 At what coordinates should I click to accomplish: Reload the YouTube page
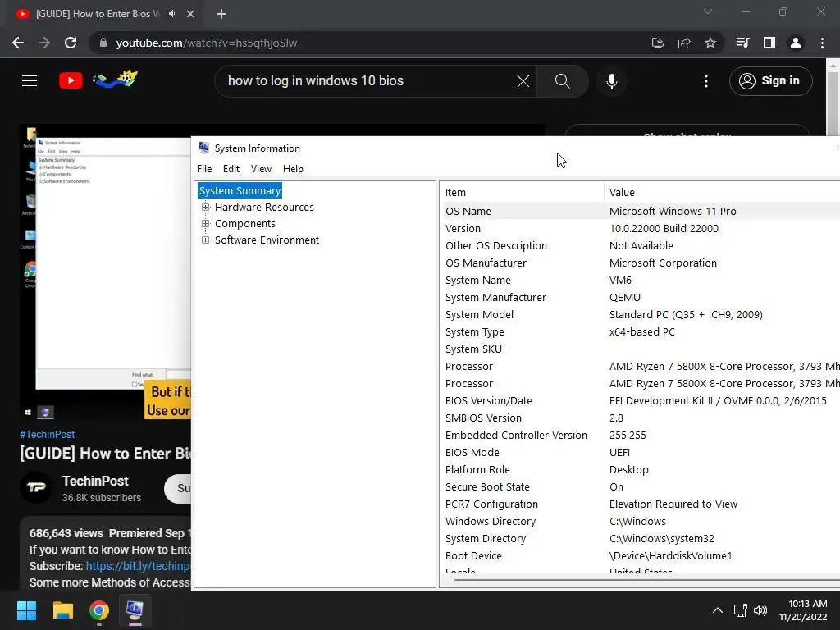click(x=71, y=43)
